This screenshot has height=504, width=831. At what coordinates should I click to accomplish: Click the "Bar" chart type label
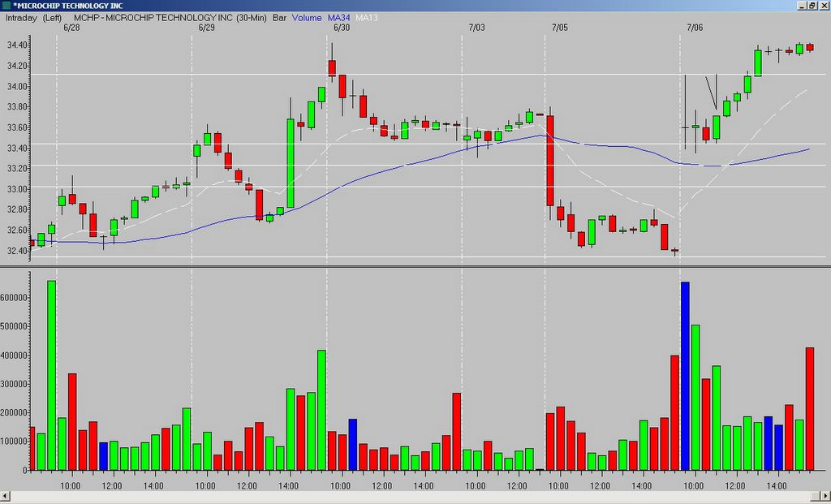click(x=279, y=18)
